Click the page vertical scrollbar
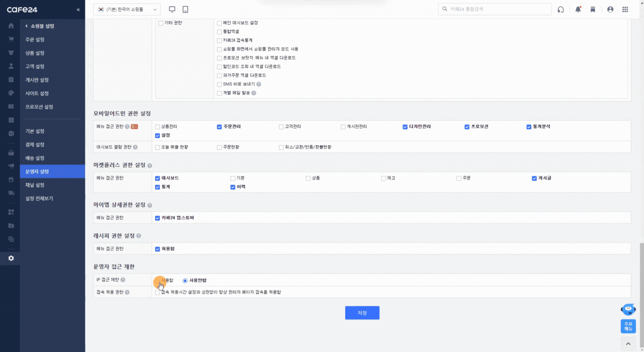 point(642,295)
